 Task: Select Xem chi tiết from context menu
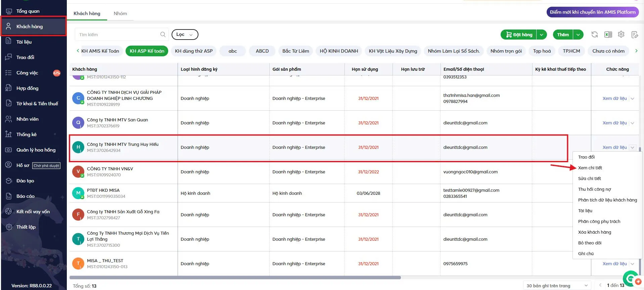pyautogui.click(x=590, y=168)
